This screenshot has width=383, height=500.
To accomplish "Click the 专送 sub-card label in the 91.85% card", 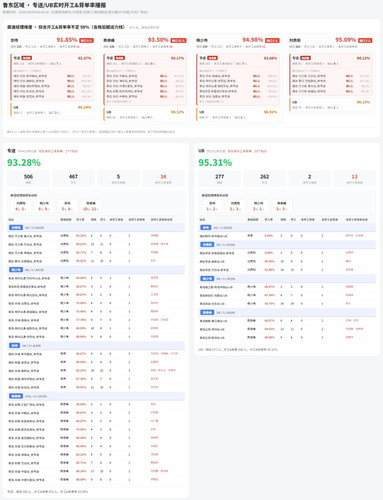I will pos(17,58).
